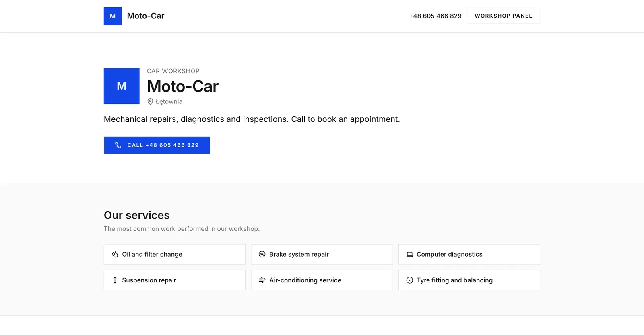644x335 pixels.
Task: Click the most common work subtitle
Action: 182,229
